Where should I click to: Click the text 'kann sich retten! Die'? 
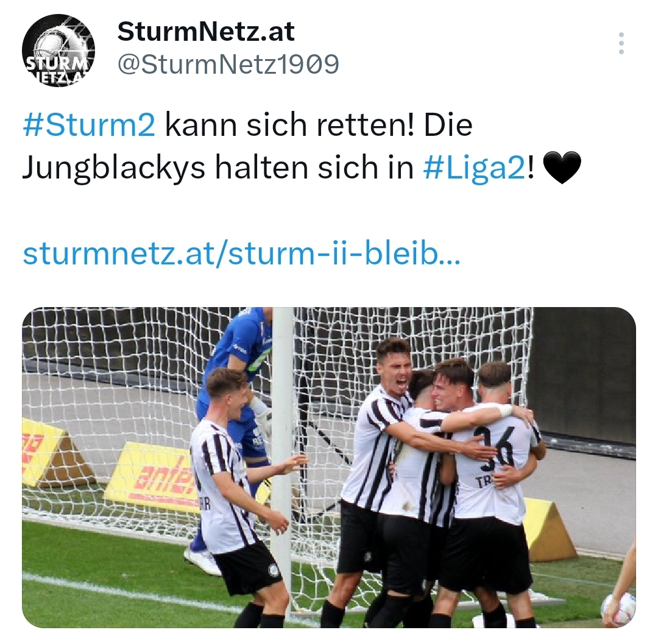coord(319,125)
